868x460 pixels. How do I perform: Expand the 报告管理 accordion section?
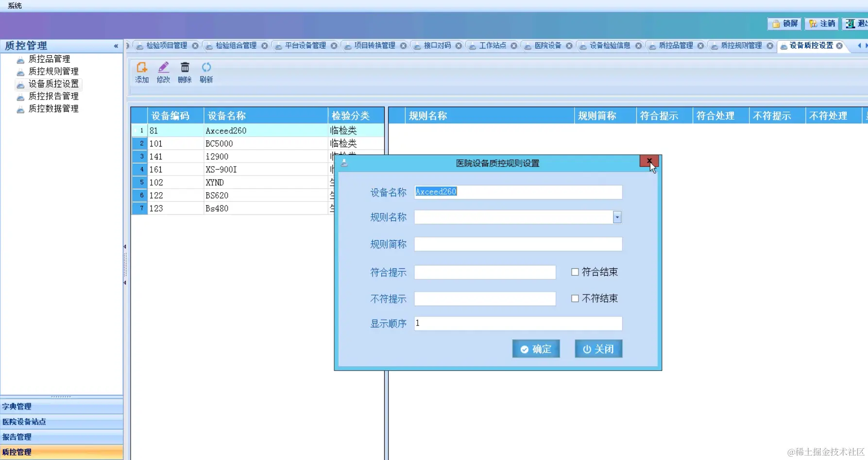61,437
